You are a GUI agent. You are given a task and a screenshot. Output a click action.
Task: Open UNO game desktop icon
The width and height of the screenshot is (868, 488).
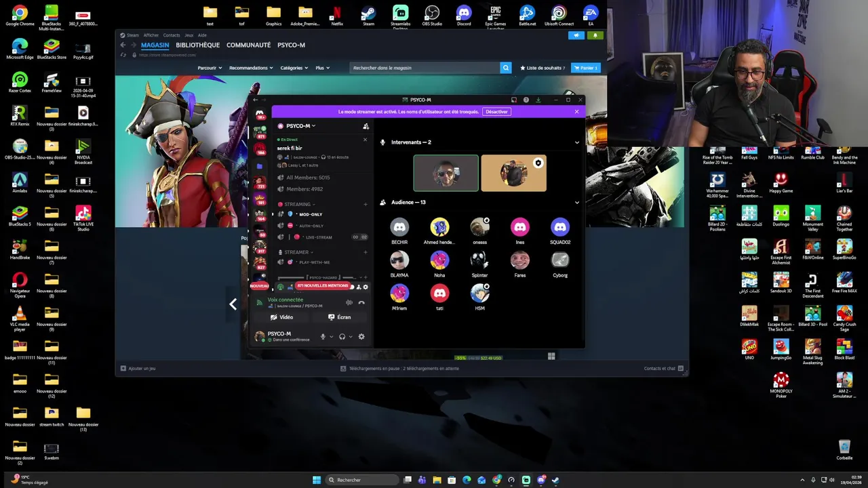pos(749,350)
